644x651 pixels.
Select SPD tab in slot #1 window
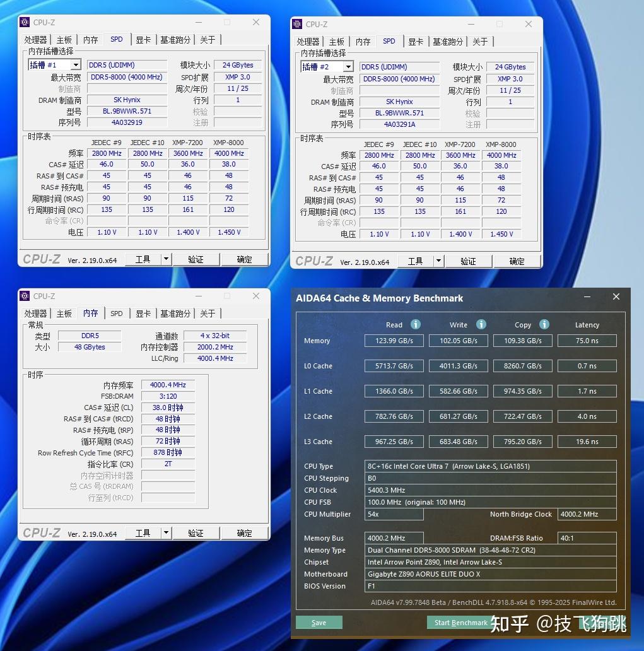117,40
